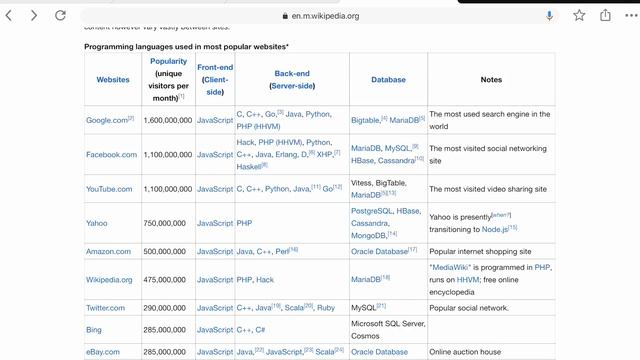Select text 'Popular internet shopping site'
The image size is (640, 360).
tap(480, 251)
